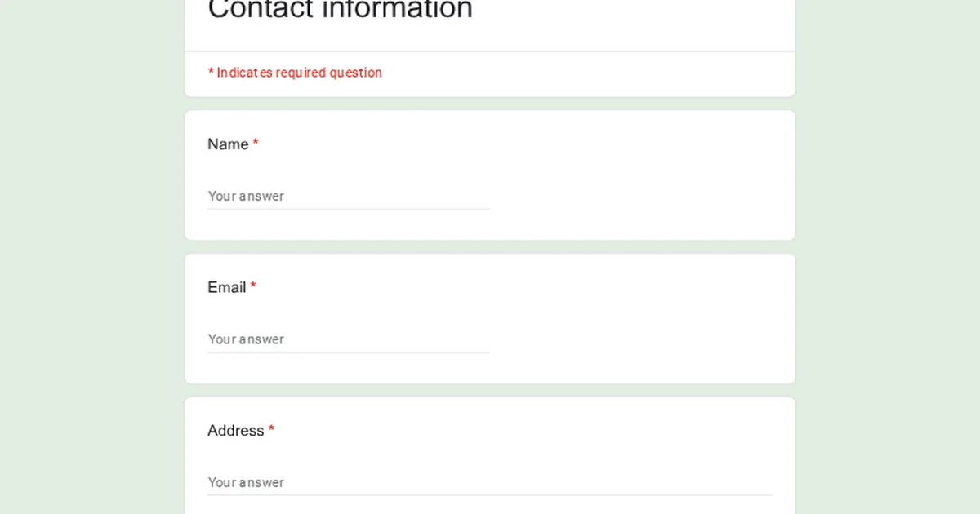
Task: Click the gap between Email and Address cards
Action: [490, 391]
